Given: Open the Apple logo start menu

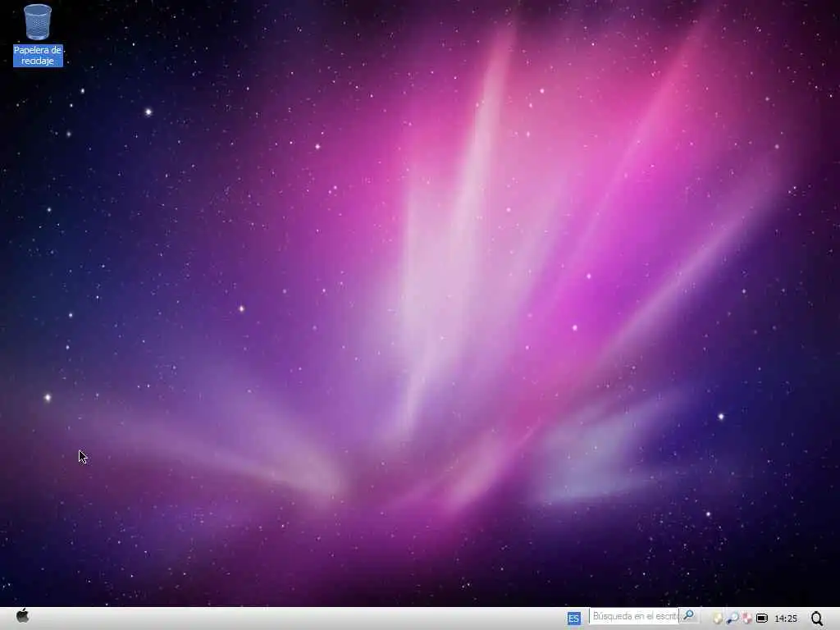Looking at the screenshot, I should click(x=22, y=616).
